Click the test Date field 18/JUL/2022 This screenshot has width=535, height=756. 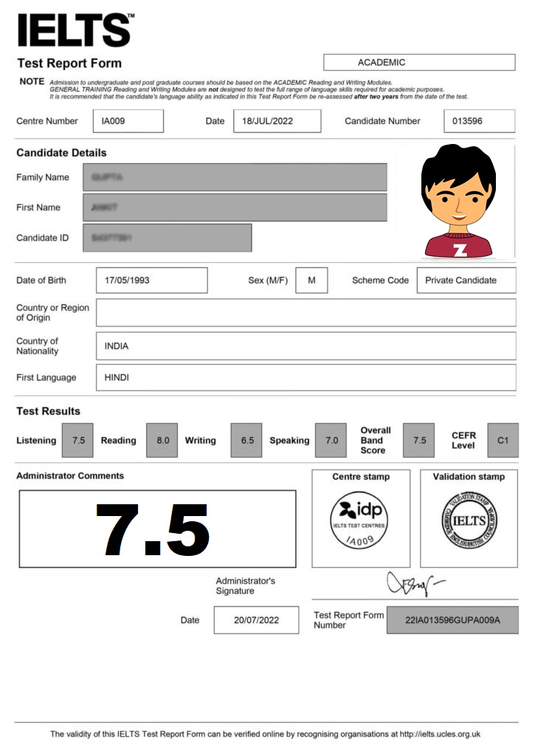[x=277, y=121]
